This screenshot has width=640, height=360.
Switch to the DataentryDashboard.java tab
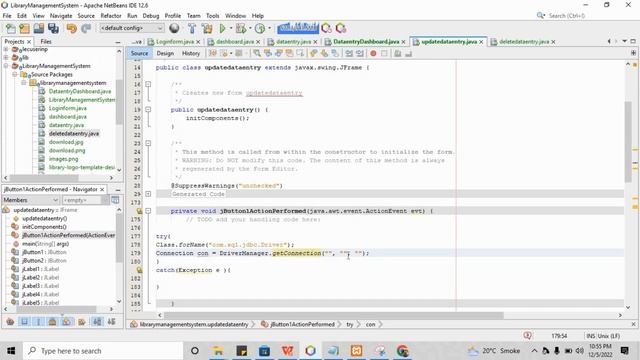(366, 42)
